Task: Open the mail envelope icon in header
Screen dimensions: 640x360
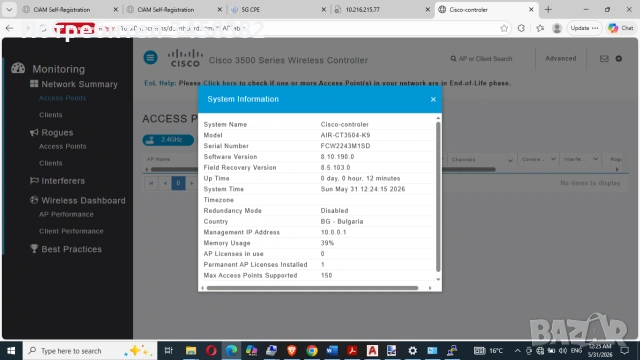Action: 604,59
